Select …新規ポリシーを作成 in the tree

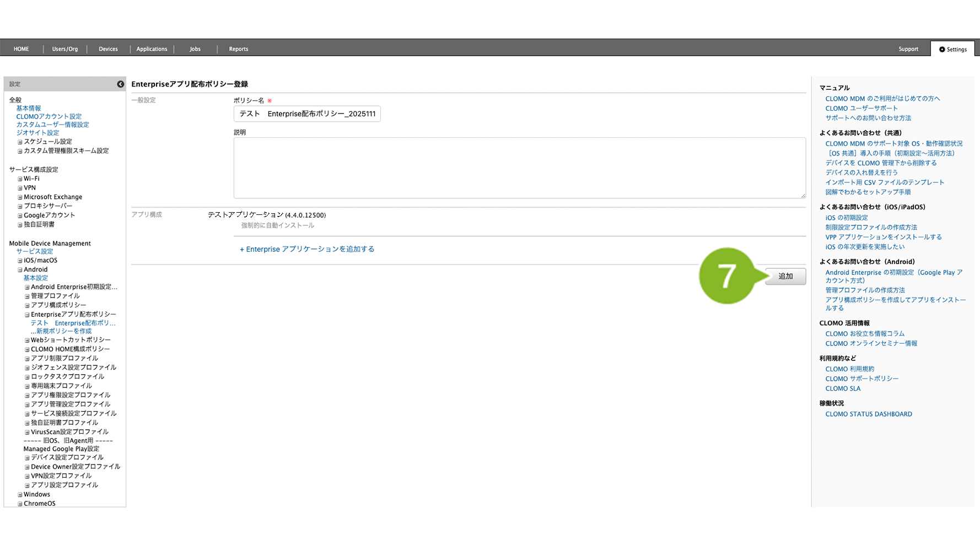(x=61, y=331)
